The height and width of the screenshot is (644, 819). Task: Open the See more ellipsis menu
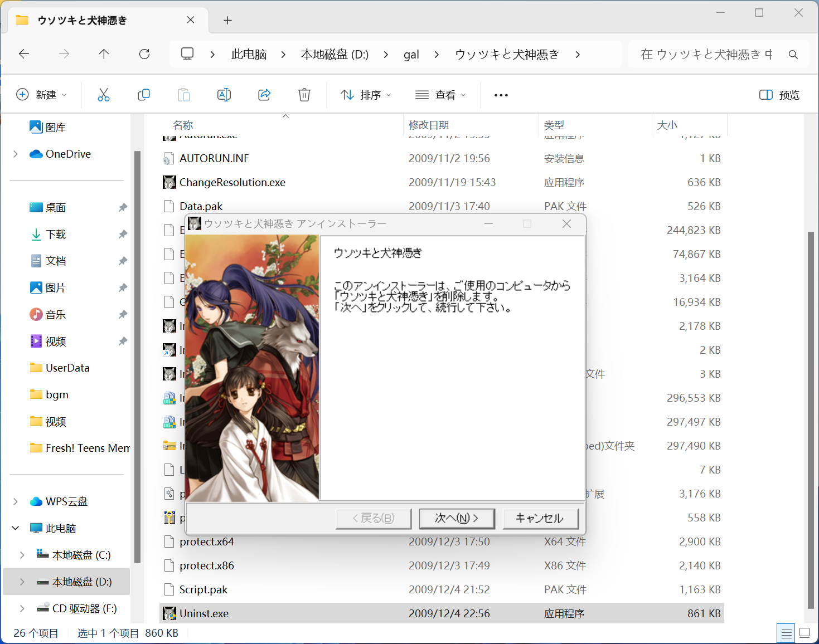501,95
